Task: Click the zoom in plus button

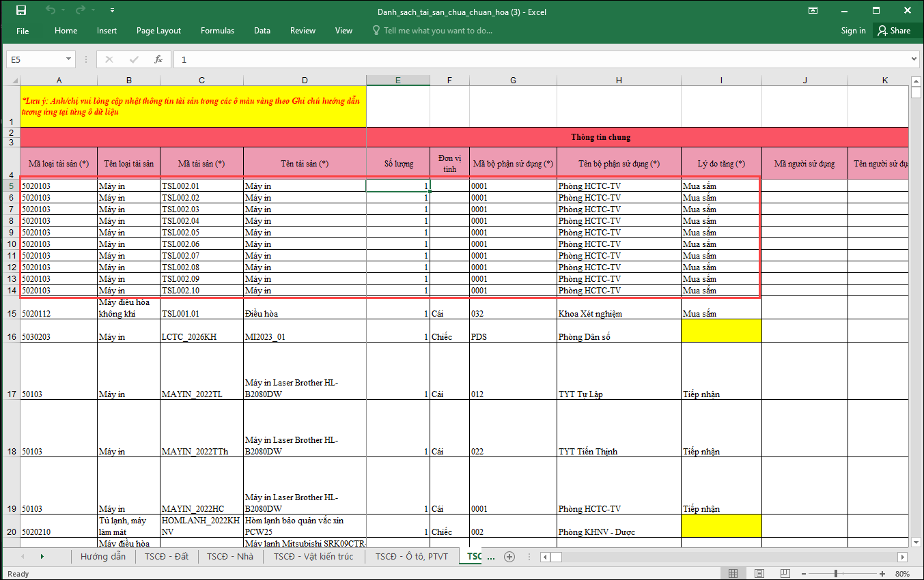Action: (x=882, y=573)
